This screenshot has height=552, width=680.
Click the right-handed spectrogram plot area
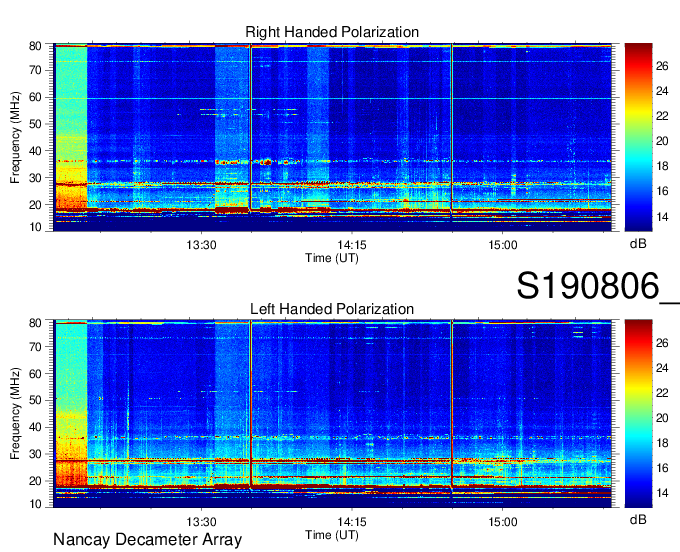click(333, 137)
